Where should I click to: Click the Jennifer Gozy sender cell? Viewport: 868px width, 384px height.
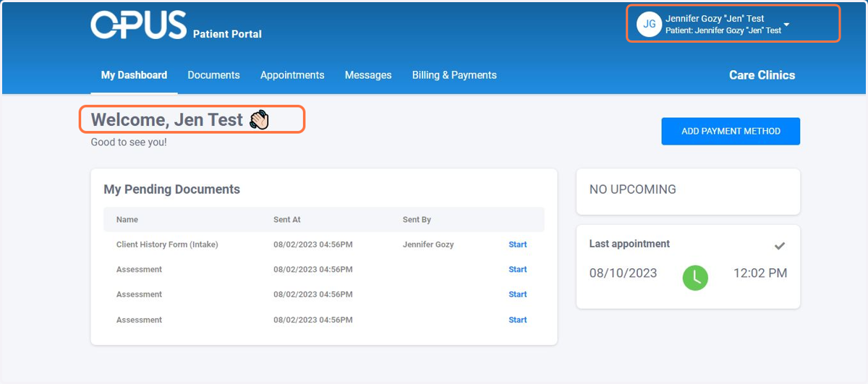point(428,244)
